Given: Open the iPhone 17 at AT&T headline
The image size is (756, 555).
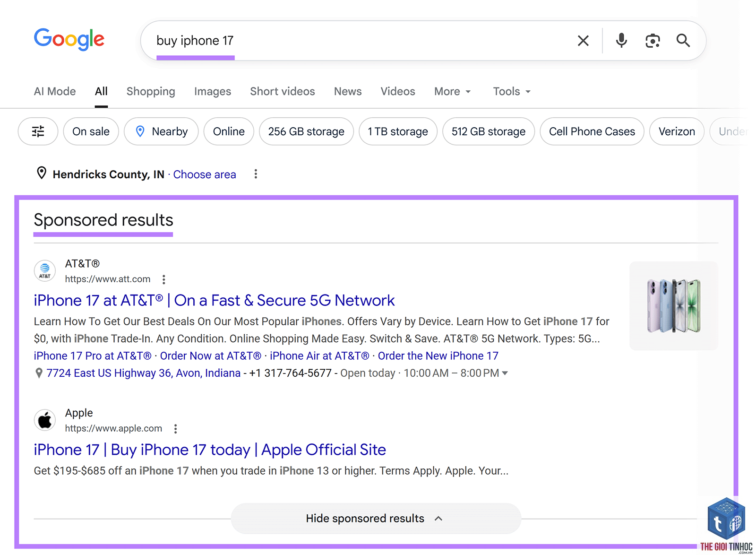Looking at the screenshot, I should click(x=214, y=301).
